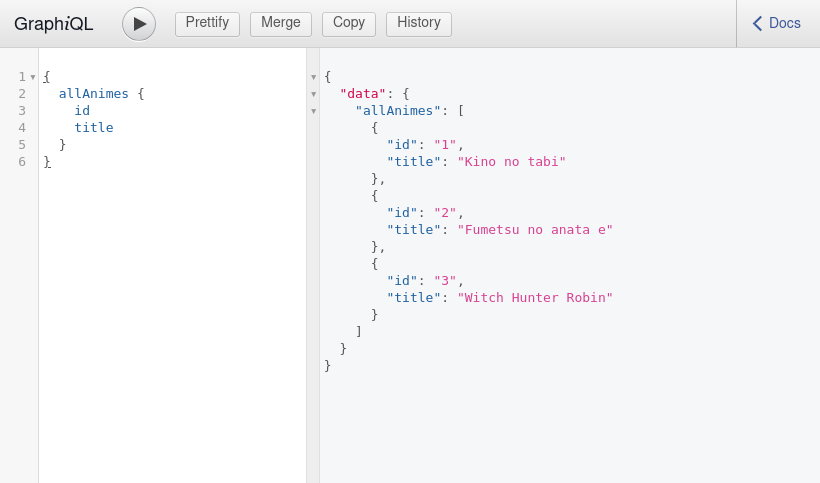Viewport: 820px width, 483px height.
Task: Select the "Kino no tabi" result value
Action: pos(511,162)
